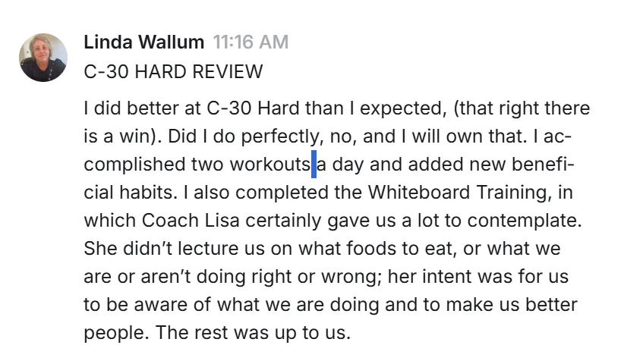Screen dimensions: 643x364
Task: Click the sender name Linda Wallum
Action: pos(144,42)
